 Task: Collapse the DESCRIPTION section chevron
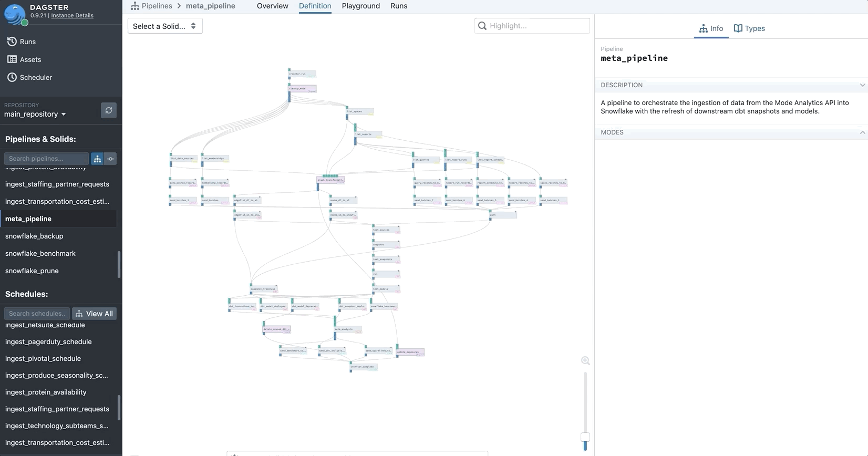coord(862,85)
